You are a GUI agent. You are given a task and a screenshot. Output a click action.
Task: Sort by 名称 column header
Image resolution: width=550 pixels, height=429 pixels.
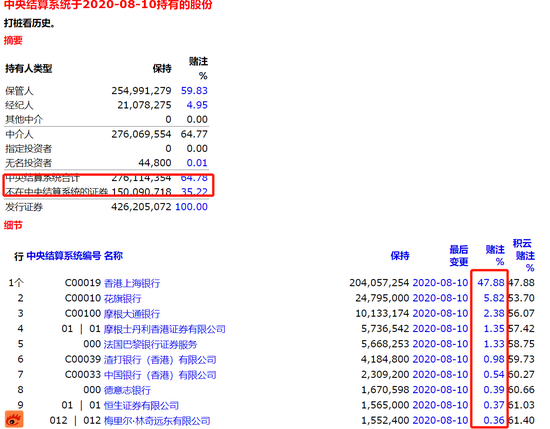pyautogui.click(x=113, y=256)
